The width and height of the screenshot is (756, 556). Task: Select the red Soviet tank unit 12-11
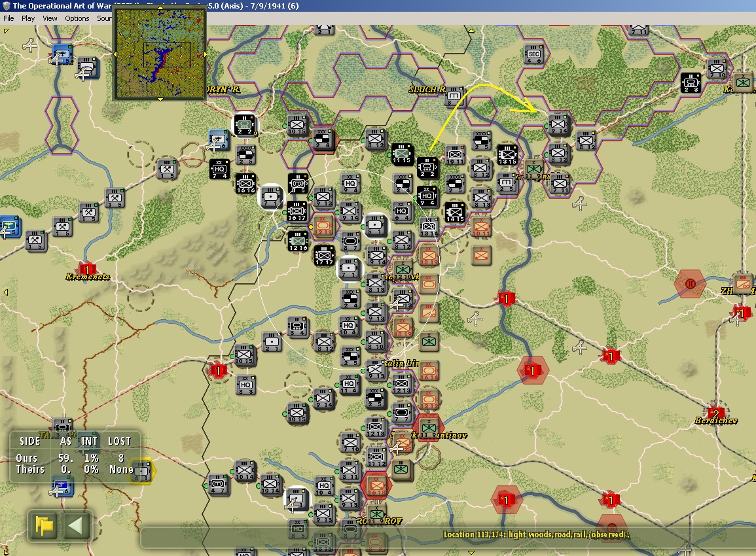(x=323, y=226)
